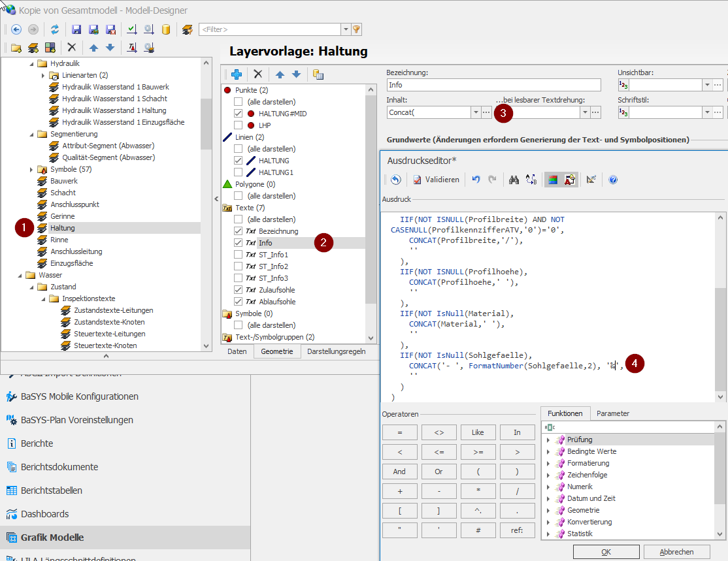Open the Inhalt dropdown arrow
The image size is (728, 561).
[475, 113]
